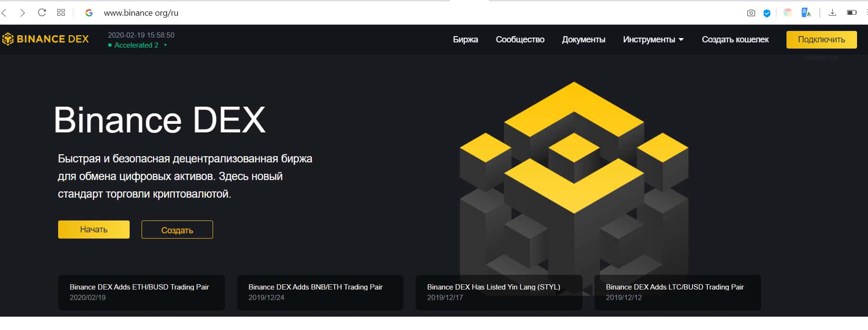Screen dimensions: 868x330
Task: Click the outlined Создать button
Action: (177, 230)
